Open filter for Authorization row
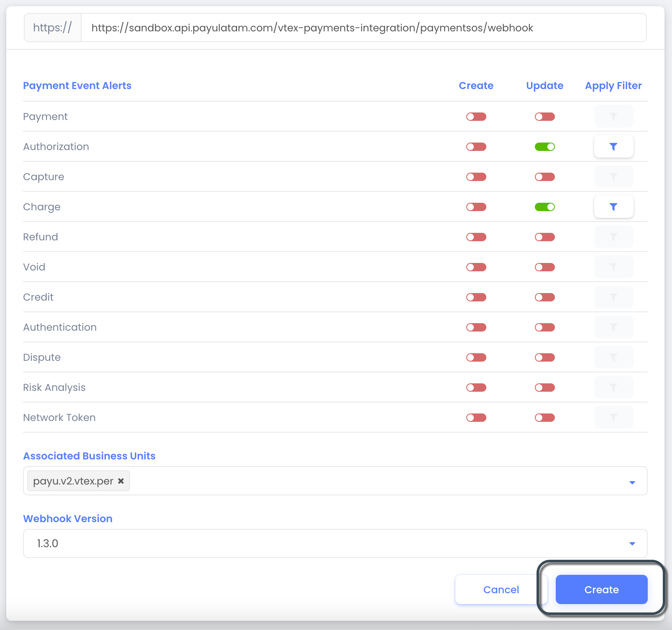Viewport: 672px width, 630px height. point(613,147)
